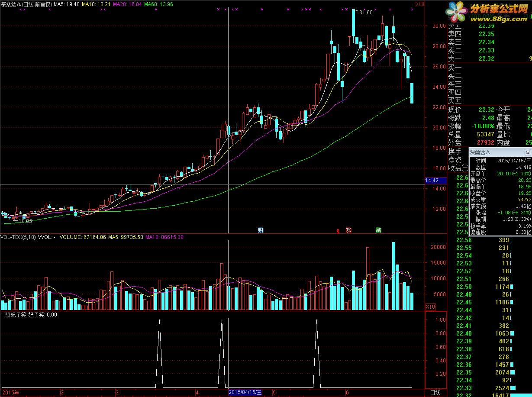Click the MA20: 16.84 indicator label
Image resolution: width=532 pixels, height=397 pixels.
[127, 4]
